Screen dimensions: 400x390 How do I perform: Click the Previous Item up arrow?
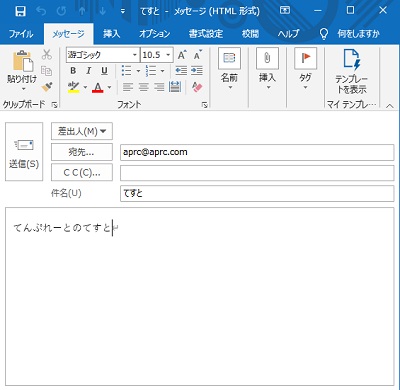(82, 11)
